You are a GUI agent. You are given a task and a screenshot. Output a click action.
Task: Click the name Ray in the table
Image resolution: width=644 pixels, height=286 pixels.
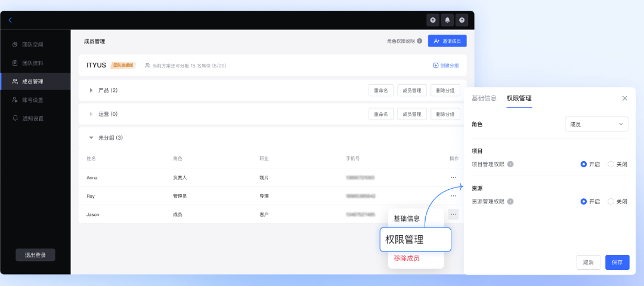[x=91, y=196]
